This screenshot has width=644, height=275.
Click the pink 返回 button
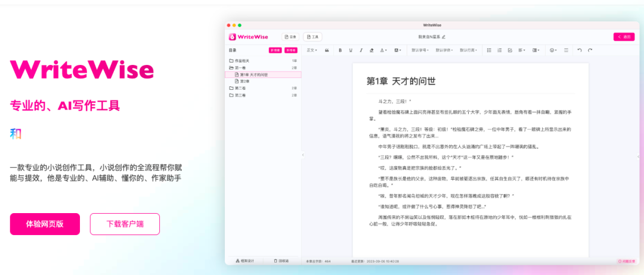[x=624, y=37]
